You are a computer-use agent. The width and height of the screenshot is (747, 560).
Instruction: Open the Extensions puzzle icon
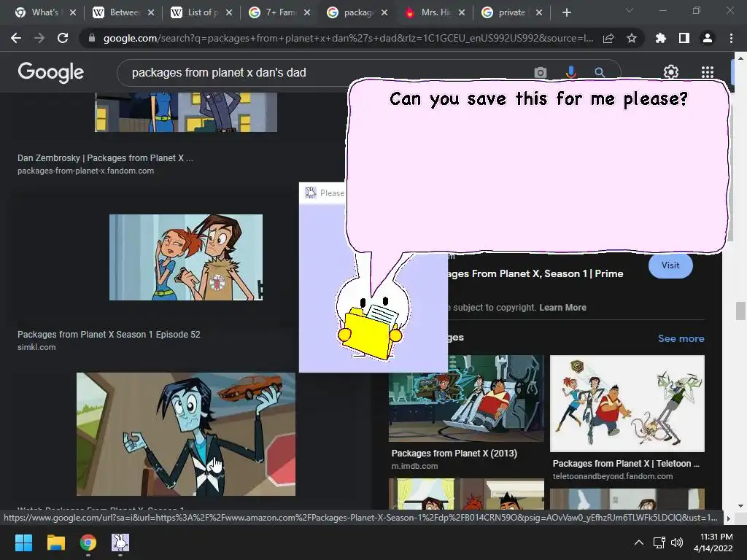661,38
